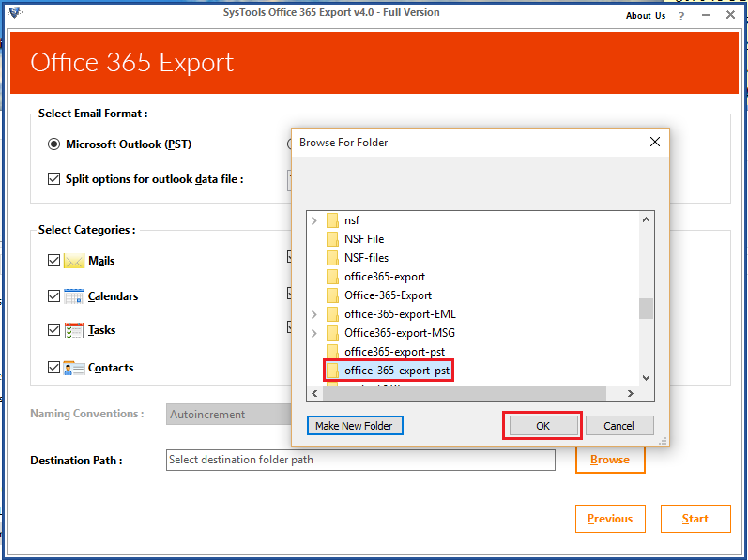Viewport: 748px width, 560px height.
Task: Click the office-365-export-EML folder icon
Action: click(x=332, y=314)
